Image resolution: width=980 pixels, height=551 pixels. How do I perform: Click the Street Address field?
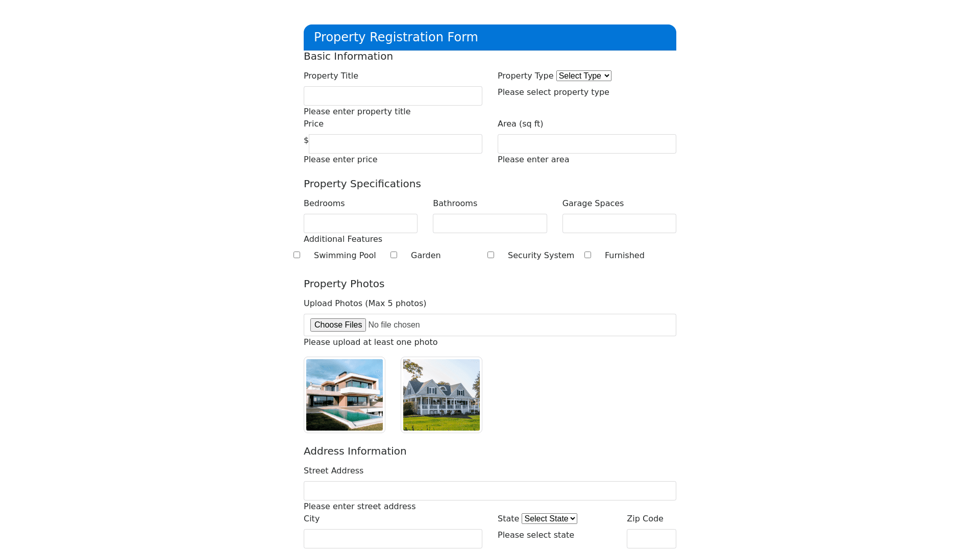(490, 491)
